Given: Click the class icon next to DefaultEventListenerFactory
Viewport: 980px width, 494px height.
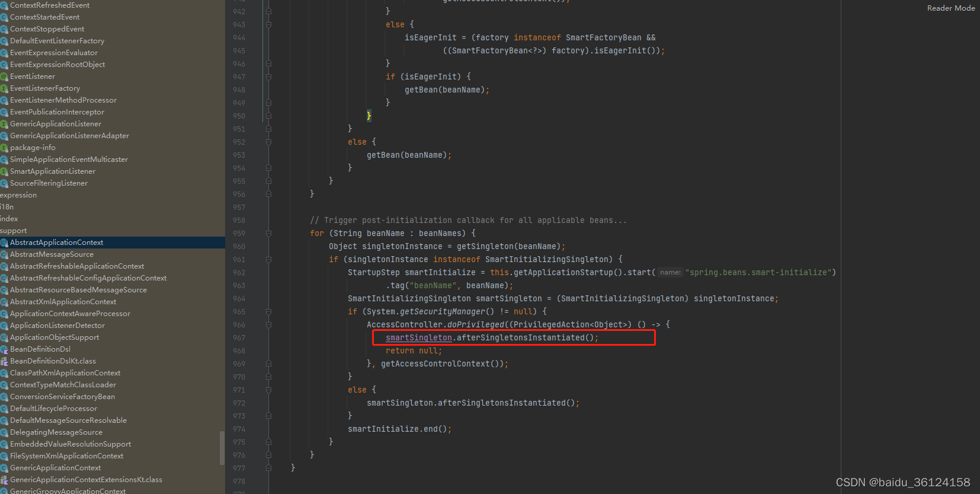Looking at the screenshot, I should [4, 41].
